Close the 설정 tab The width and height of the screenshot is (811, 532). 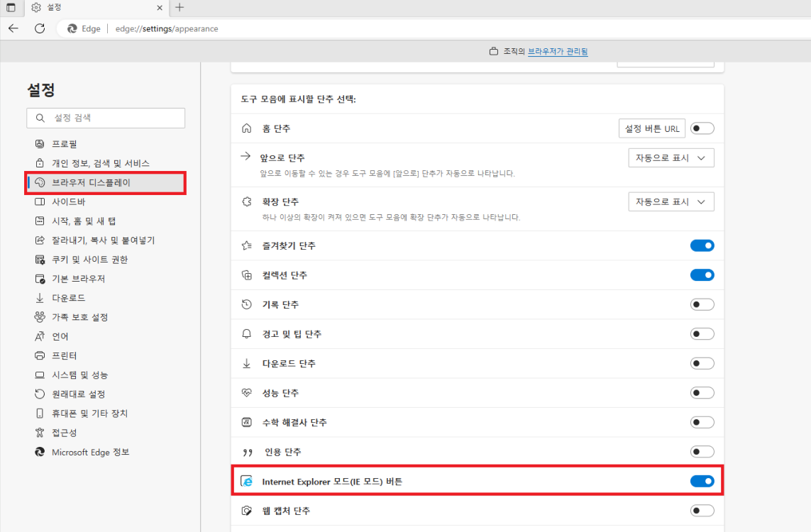(x=160, y=8)
